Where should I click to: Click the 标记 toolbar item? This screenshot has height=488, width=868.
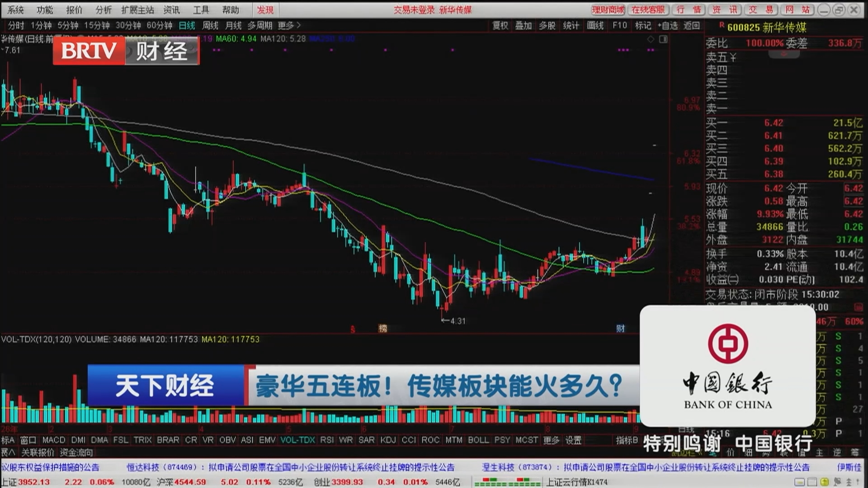click(x=643, y=26)
